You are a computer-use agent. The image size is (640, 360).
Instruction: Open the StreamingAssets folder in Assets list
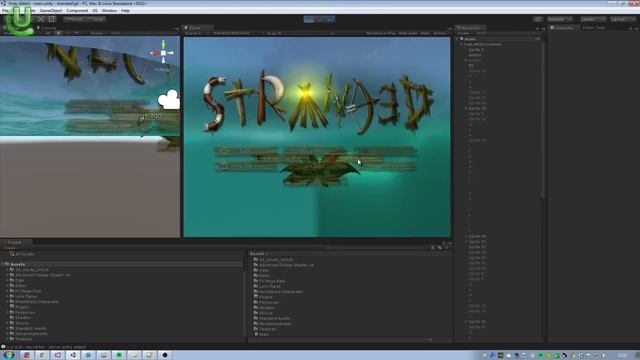pos(275,323)
